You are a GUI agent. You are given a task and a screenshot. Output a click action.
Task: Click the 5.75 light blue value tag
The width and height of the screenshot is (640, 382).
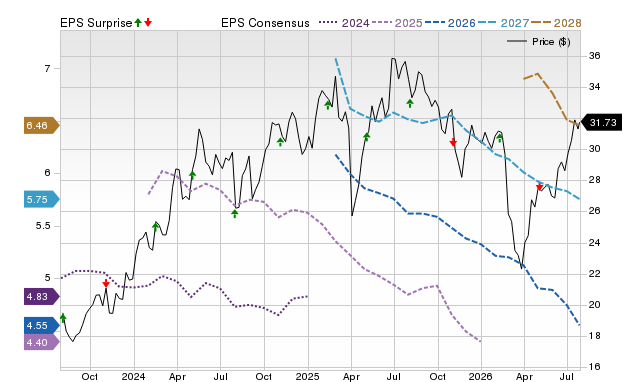(x=42, y=200)
